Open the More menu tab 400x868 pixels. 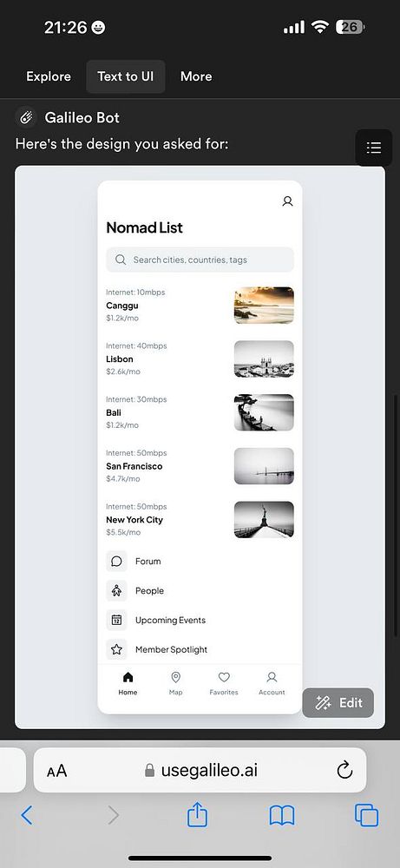coord(196,76)
